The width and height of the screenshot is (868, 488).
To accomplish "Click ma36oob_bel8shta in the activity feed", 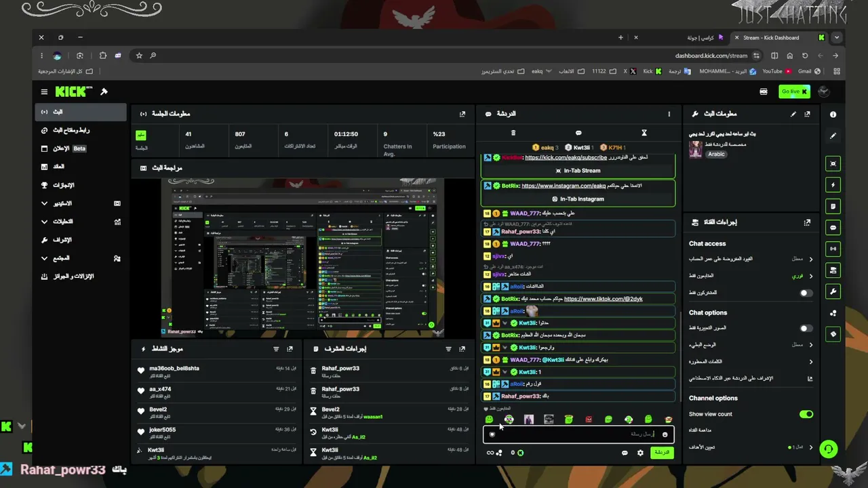I will click(x=174, y=369).
